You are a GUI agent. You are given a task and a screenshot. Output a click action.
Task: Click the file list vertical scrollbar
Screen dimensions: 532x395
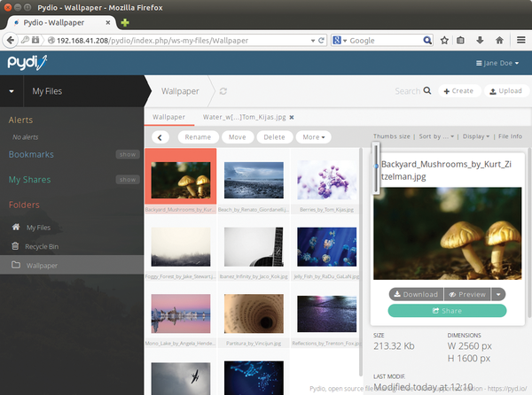[361, 262]
